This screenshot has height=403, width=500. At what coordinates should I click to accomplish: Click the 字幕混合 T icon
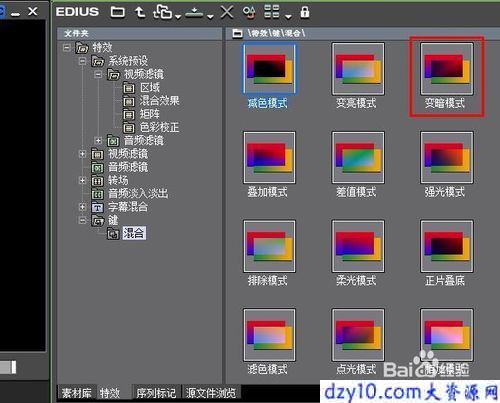pyautogui.click(x=97, y=208)
